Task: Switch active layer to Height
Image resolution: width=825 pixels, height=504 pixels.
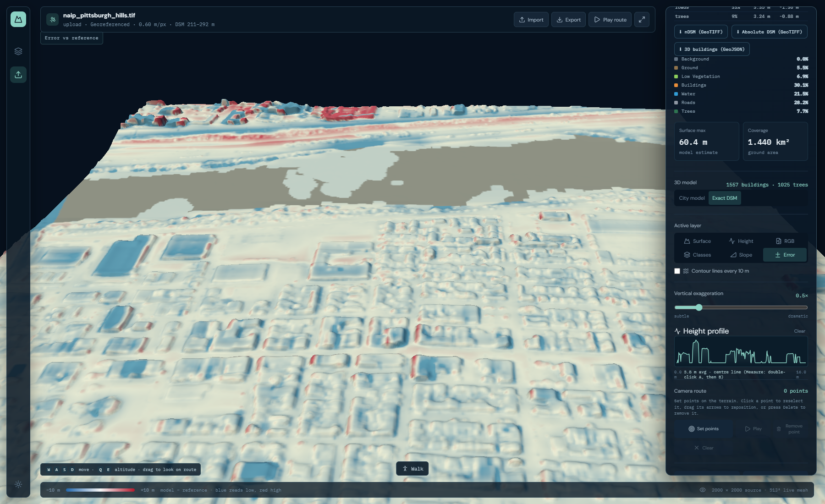Action: 741,241
